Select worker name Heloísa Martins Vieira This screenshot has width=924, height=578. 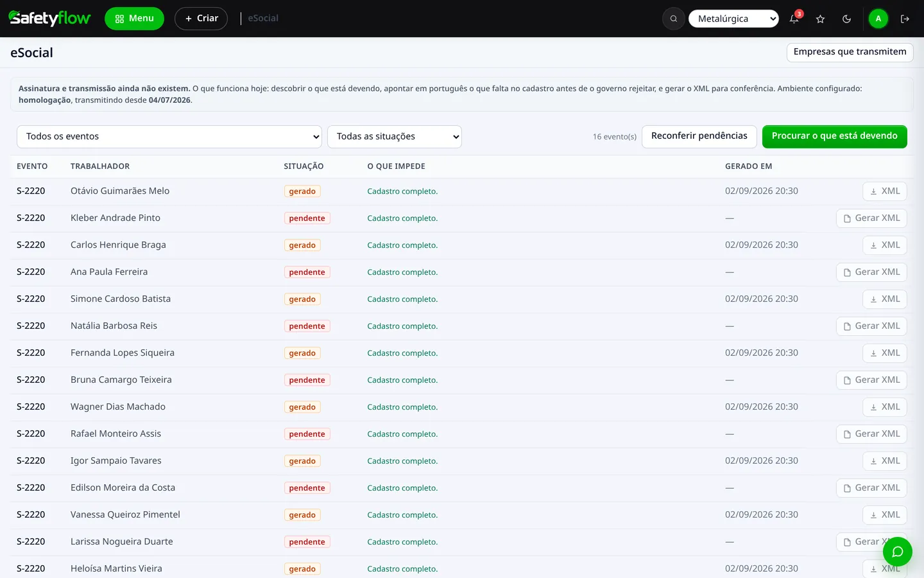[116, 569]
